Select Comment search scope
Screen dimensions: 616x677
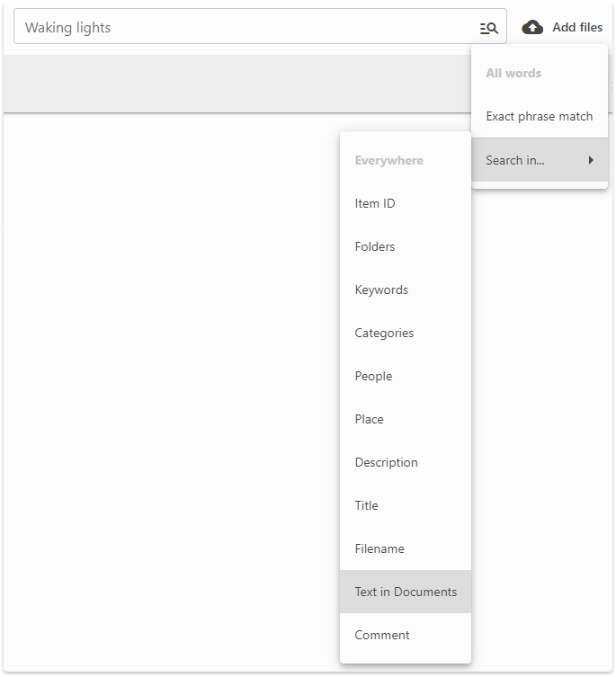coord(382,635)
